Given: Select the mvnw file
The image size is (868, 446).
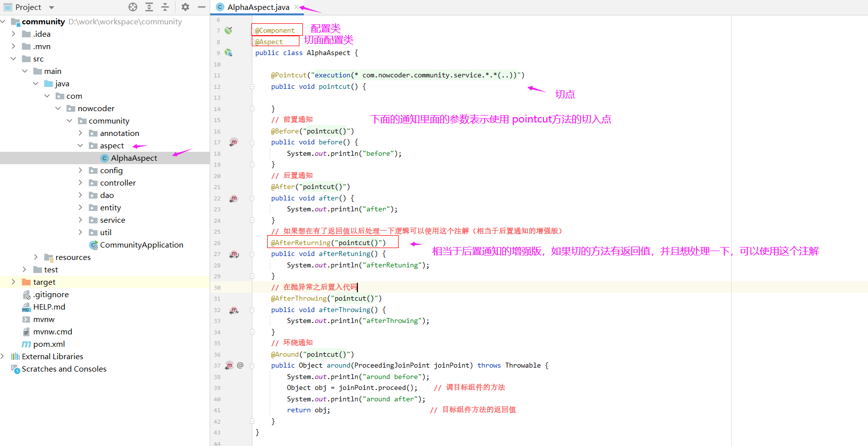Looking at the screenshot, I should click(44, 319).
